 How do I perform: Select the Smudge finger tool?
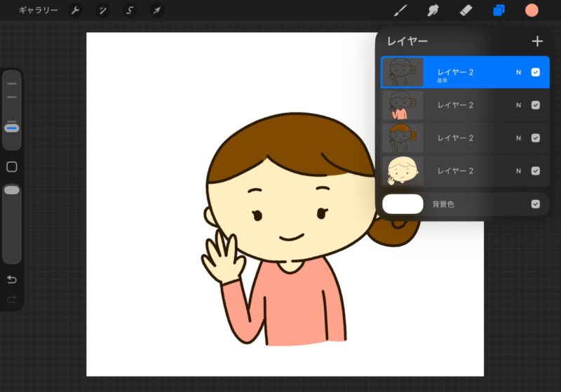point(433,11)
